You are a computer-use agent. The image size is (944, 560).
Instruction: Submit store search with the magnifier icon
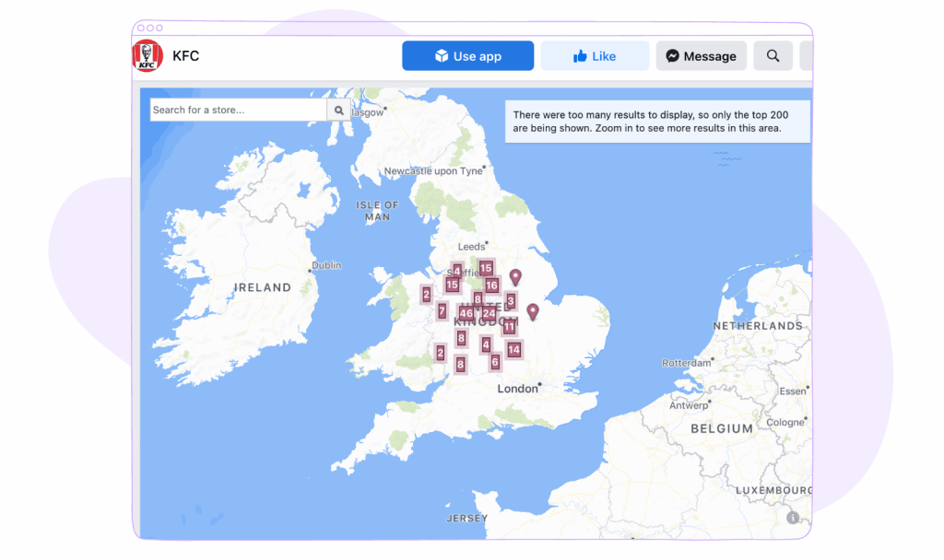[x=339, y=111]
